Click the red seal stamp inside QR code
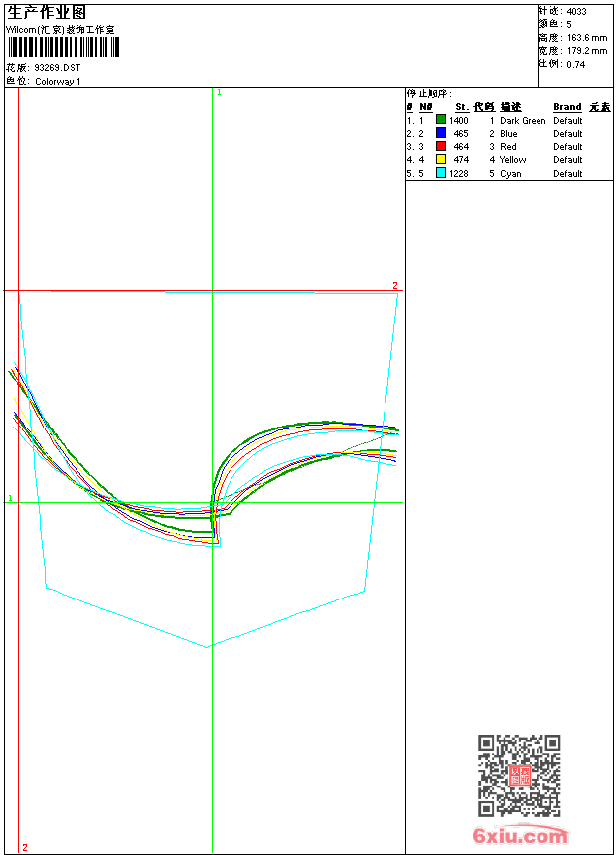 point(519,775)
